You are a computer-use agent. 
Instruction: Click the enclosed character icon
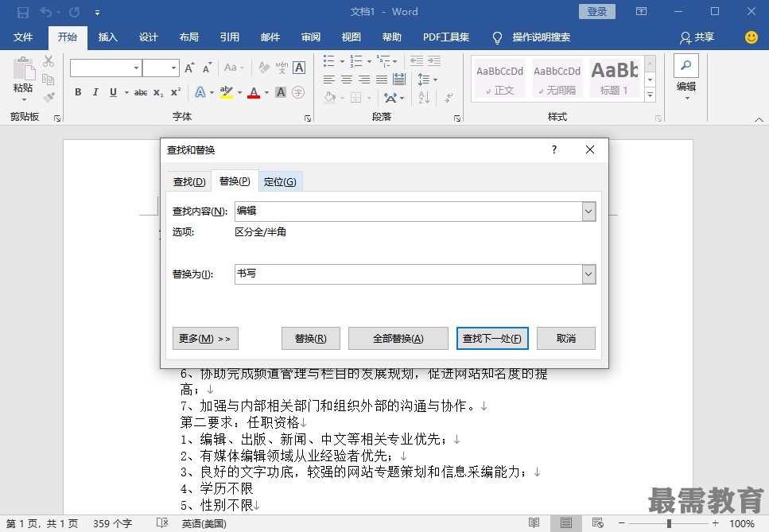coord(298,92)
